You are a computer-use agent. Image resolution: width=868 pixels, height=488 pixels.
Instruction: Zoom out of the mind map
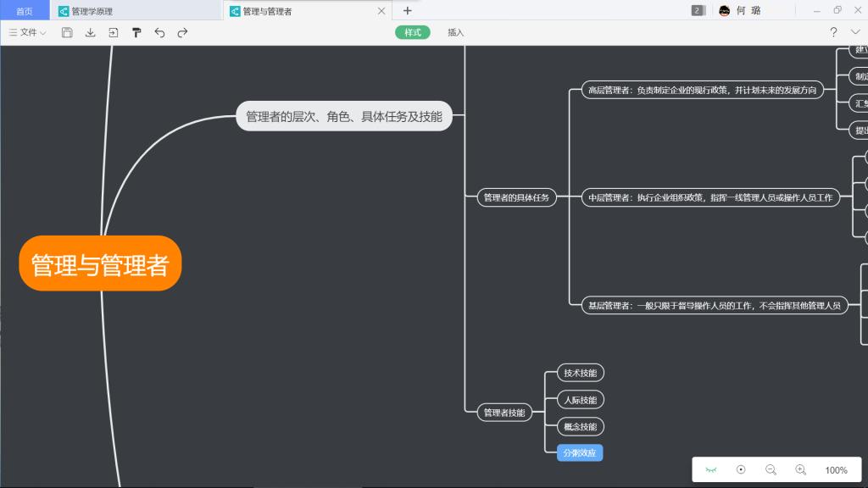[771, 469]
